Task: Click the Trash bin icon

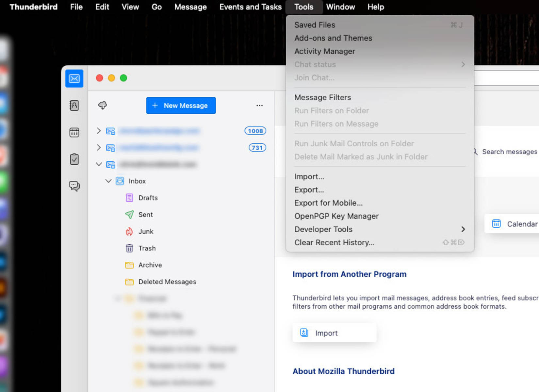Action: tap(129, 248)
